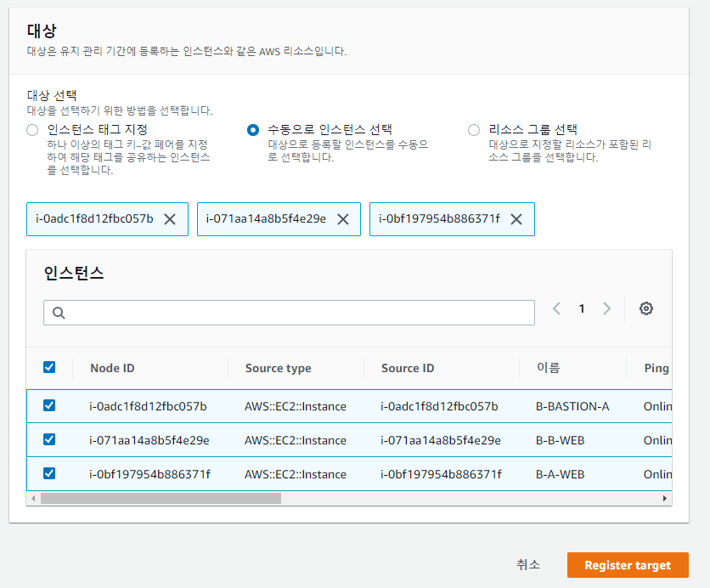This screenshot has width=710, height=588.
Task: Uncheck the B-B-WEB row checkbox
Action: pyautogui.click(x=49, y=439)
